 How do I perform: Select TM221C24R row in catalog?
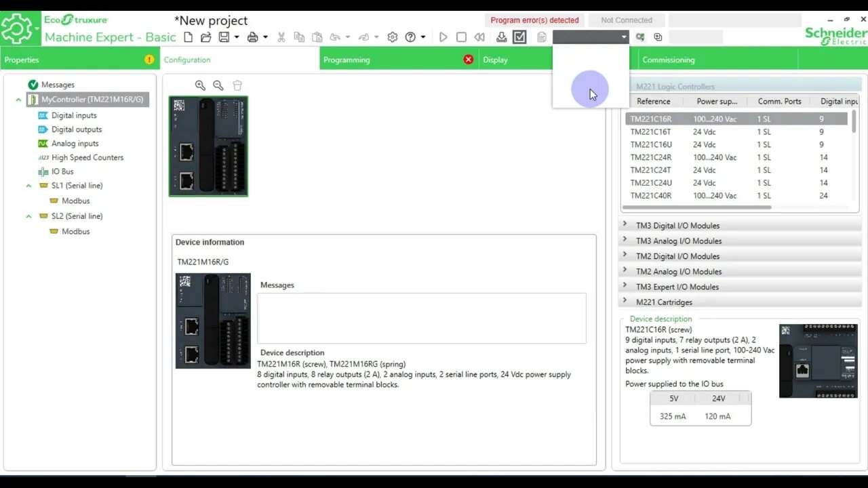pyautogui.click(x=736, y=157)
